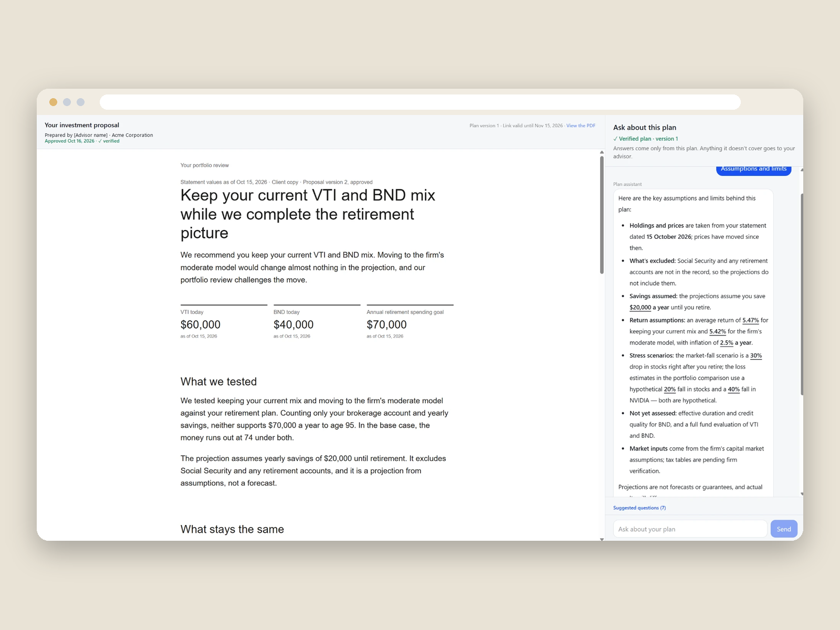Screen dimensions: 840x630
Task: Click the underlined 30% stress scenario value
Action: [756, 356]
